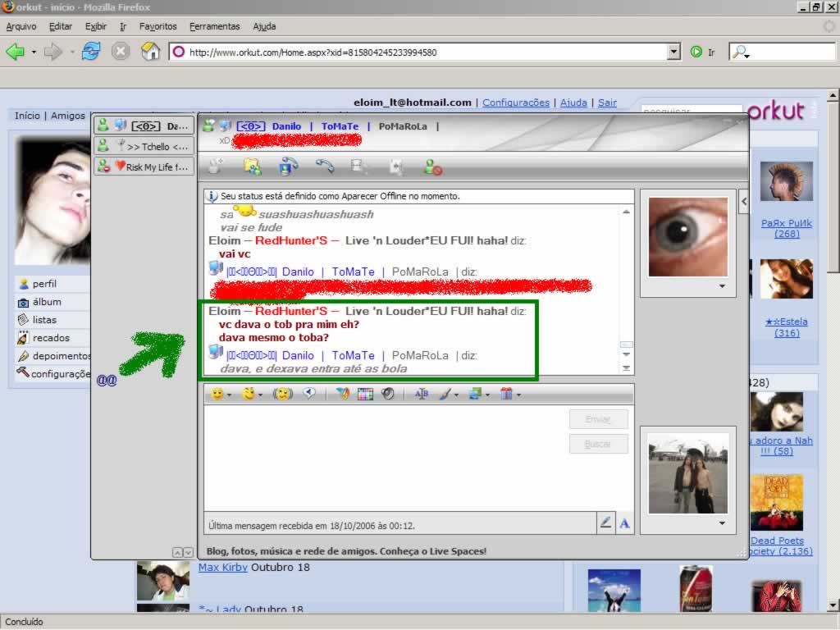840x630 pixels.
Task: Send a nudge with the shaking face icon
Action: pos(283,395)
